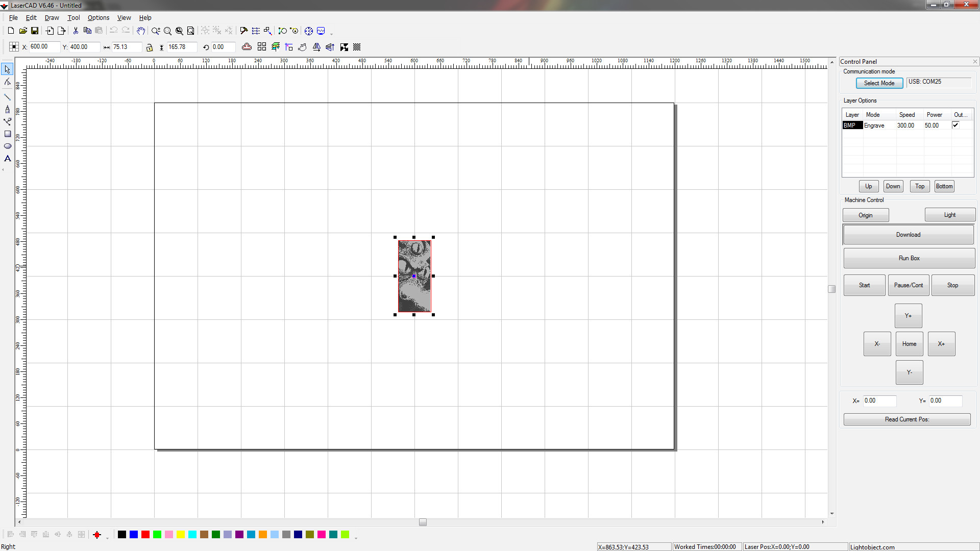The image size is (980, 551).
Task: Click the Import file icon
Action: point(50,31)
